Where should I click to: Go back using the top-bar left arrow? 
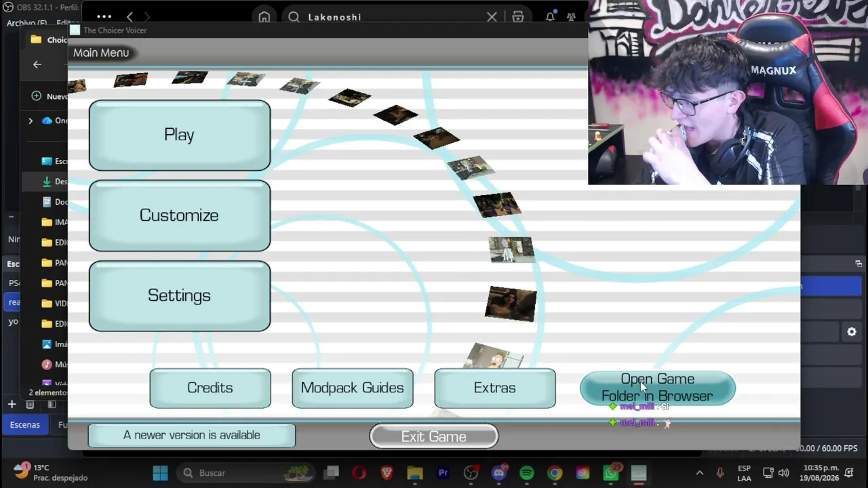130,17
